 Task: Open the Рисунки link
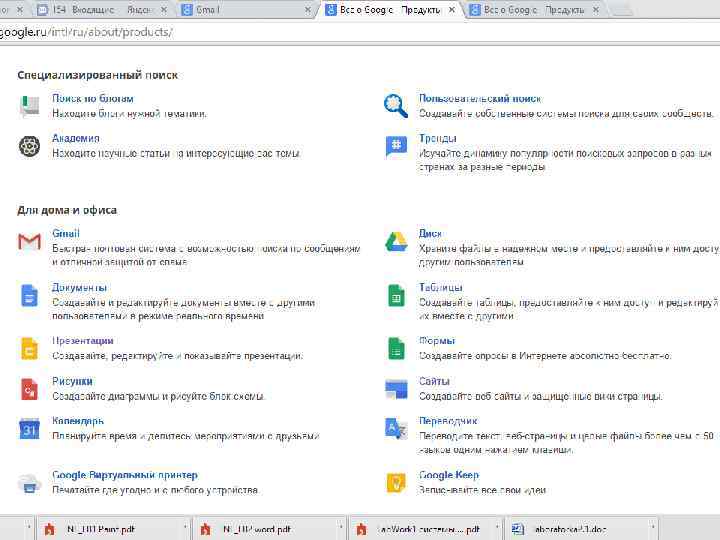pos(73,381)
